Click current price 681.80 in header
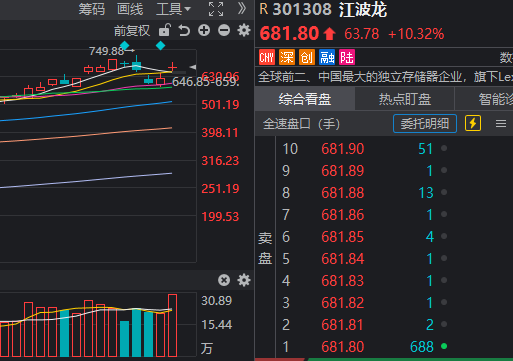513x361 pixels. click(x=289, y=34)
